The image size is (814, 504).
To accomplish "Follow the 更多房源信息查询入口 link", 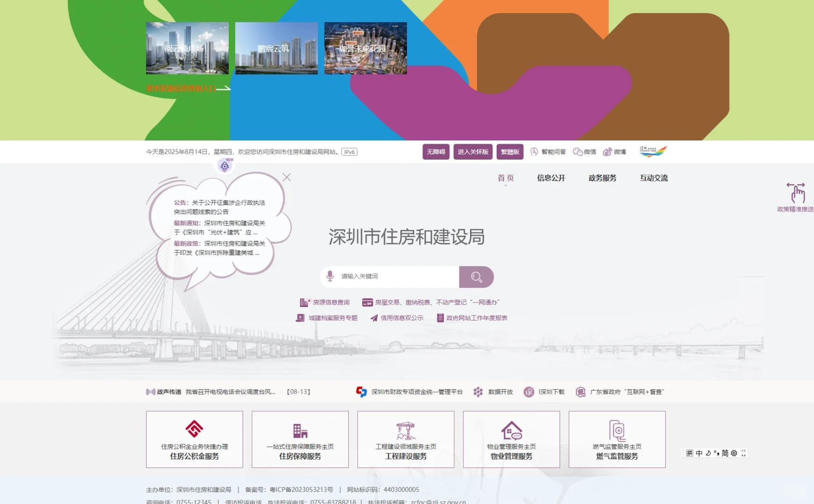I will pyautogui.click(x=188, y=88).
